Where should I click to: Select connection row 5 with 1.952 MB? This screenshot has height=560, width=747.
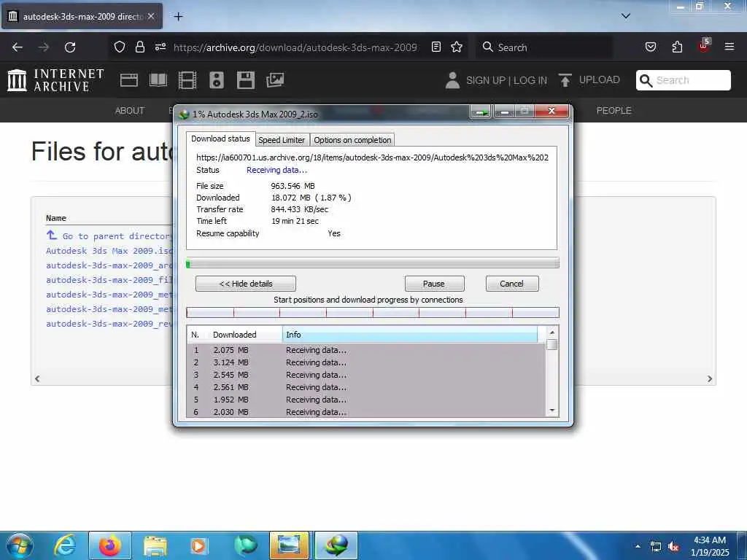(x=366, y=400)
